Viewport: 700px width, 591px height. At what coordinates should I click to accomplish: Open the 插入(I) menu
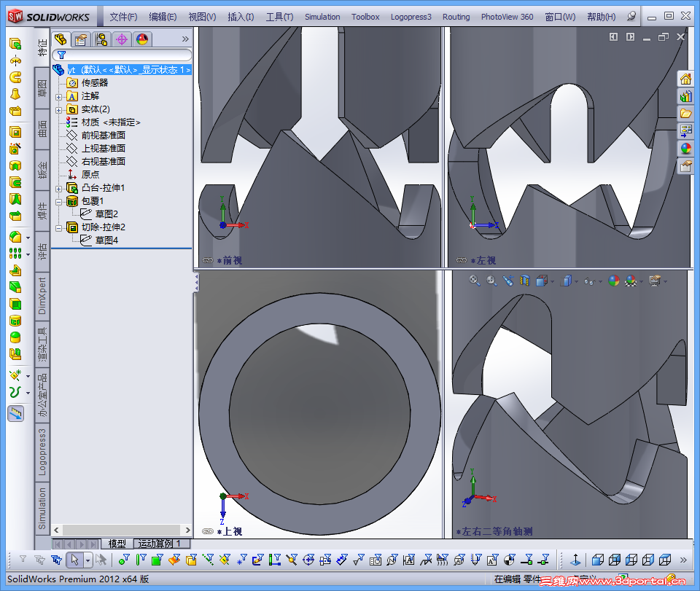(x=241, y=17)
